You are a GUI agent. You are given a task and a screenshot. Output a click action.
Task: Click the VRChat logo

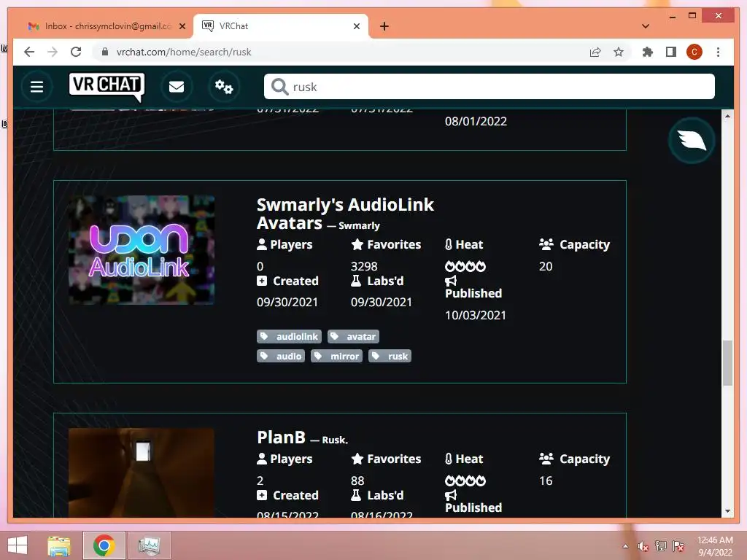pyautogui.click(x=107, y=87)
